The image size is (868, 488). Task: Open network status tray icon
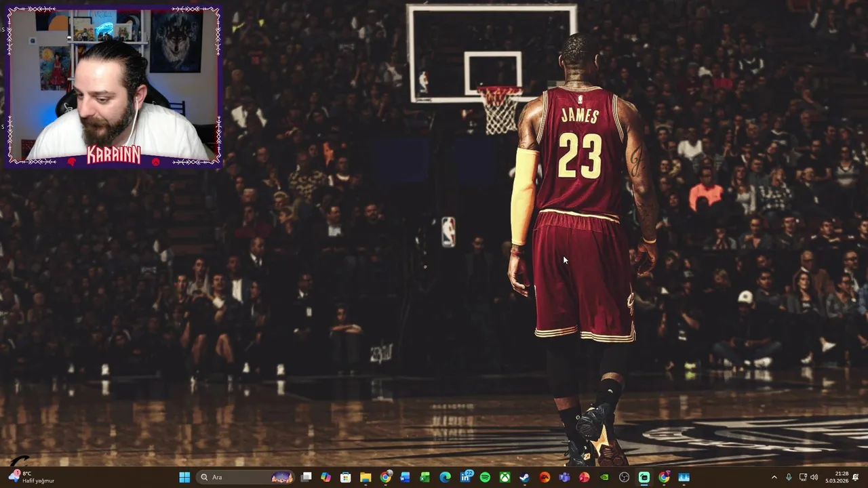[803, 477]
